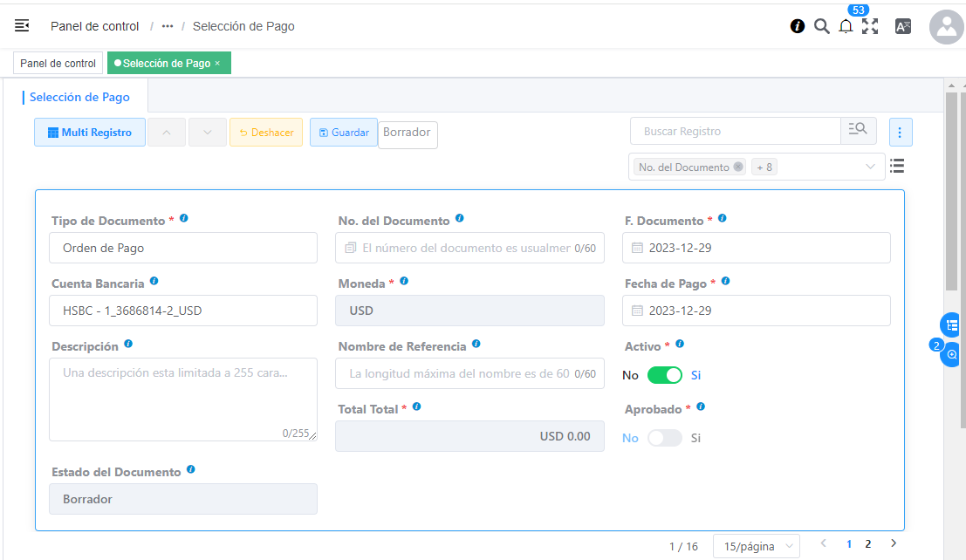Open the advanced record search icon
Viewport: 966px width, 560px height.
coord(859,131)
